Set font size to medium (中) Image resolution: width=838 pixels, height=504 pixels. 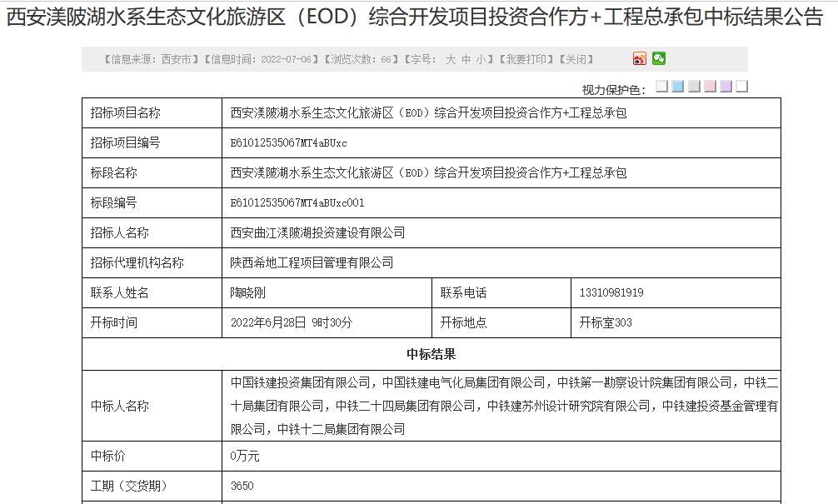[466, 59]
